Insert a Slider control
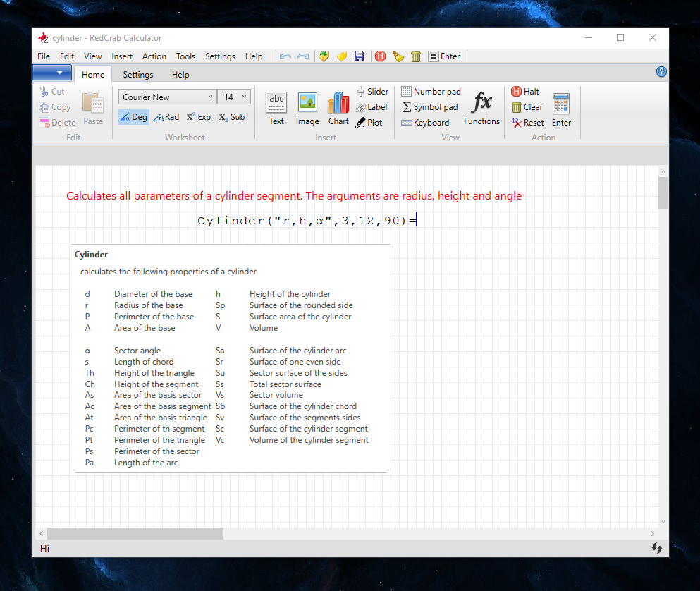This screenshot has height=591, width=700. click(372, 92)
